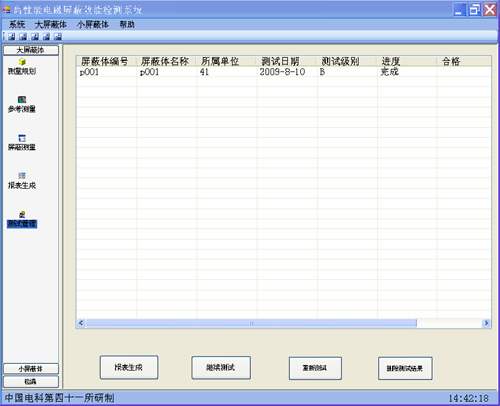Screen dimensions: 500x406
Task: Click the 重新测试 button
Action: (x=315, y=368)
